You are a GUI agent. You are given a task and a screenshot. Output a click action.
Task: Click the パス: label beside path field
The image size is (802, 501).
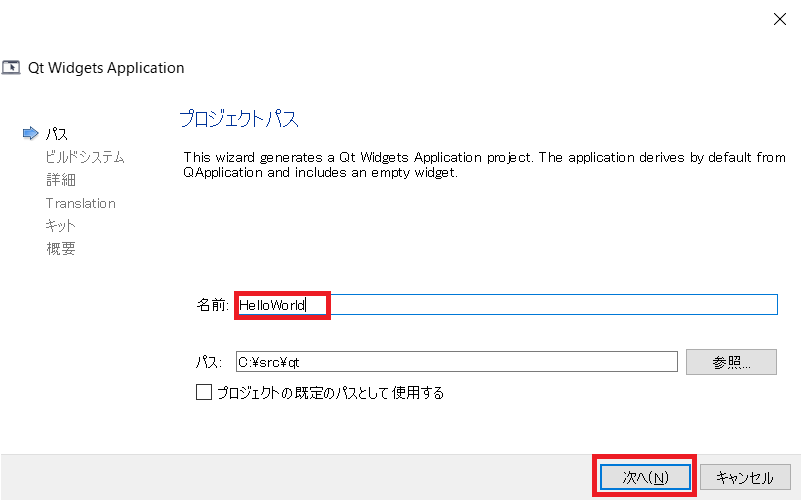point(209,362)
